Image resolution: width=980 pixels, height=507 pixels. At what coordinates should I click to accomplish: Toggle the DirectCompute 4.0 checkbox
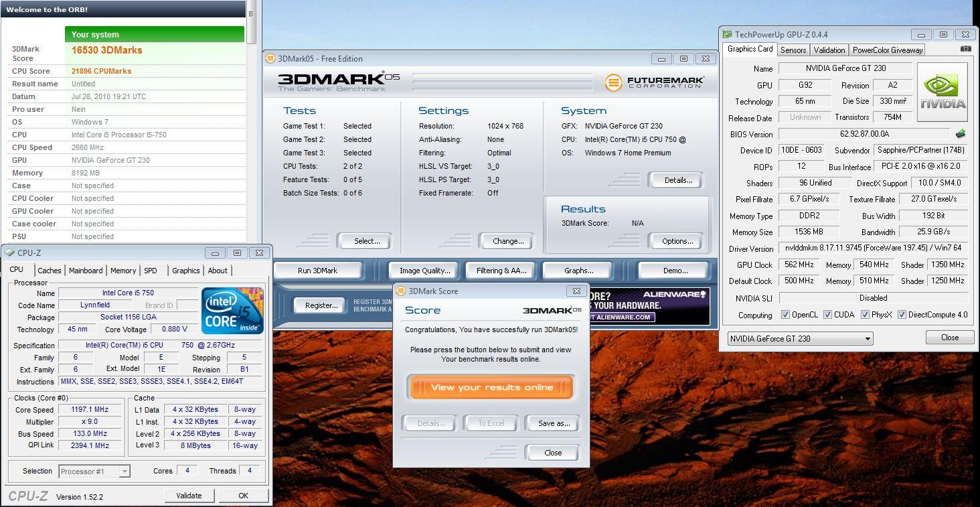tap(902, 315)
